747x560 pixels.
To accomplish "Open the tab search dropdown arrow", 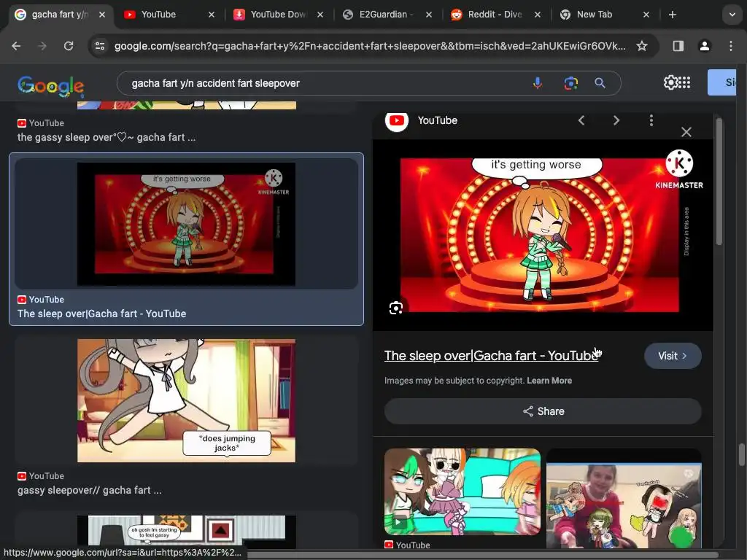I will pyautogui.click(x=732, y=15).
